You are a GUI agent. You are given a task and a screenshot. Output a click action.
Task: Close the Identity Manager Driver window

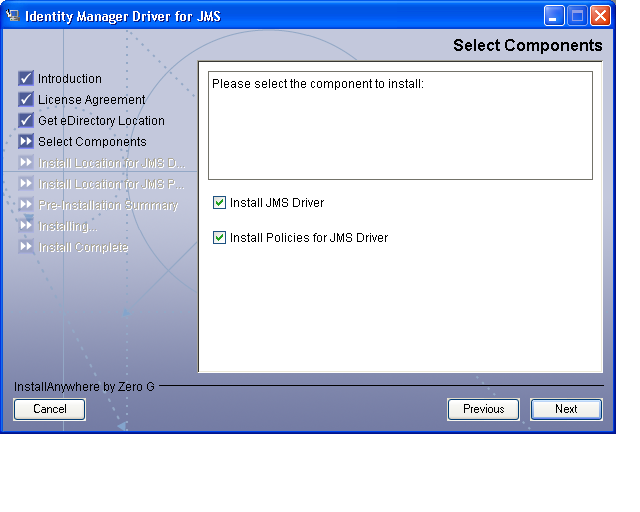[600, 16]
